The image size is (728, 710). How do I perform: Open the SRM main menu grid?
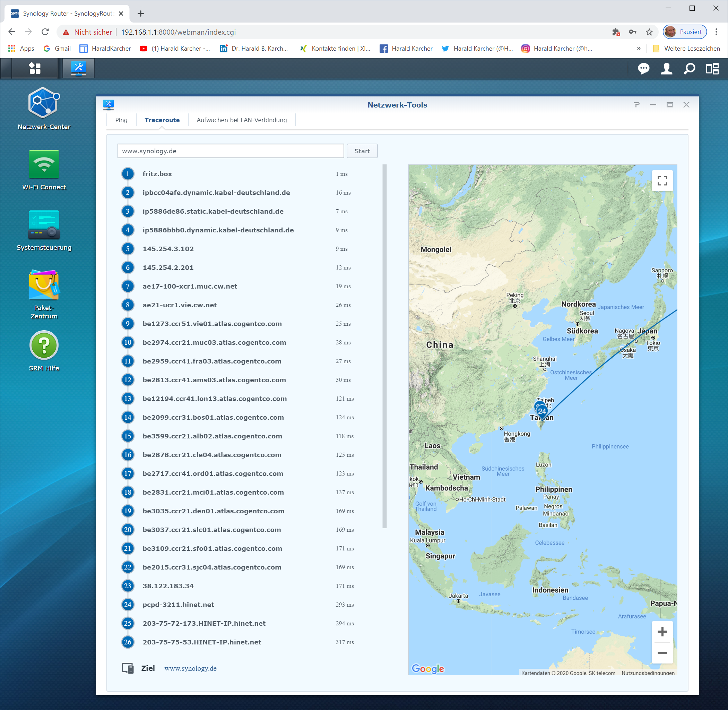35,68
